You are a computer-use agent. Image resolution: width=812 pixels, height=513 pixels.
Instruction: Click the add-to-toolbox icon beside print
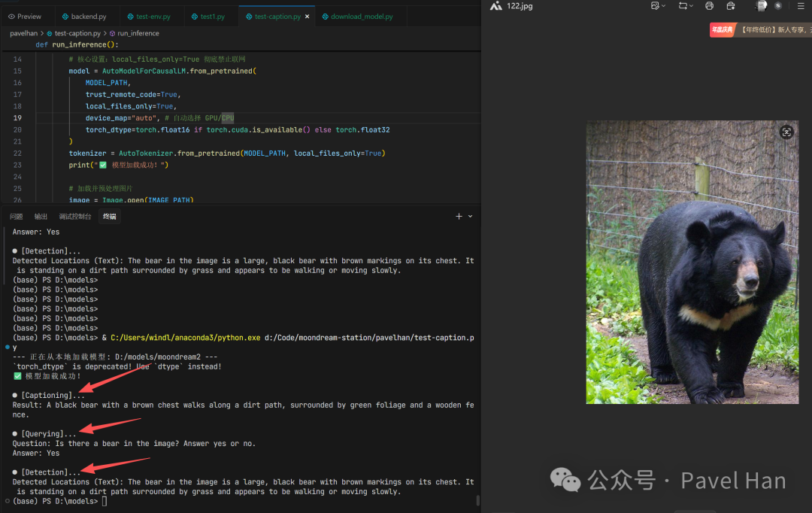click(731, 6)
